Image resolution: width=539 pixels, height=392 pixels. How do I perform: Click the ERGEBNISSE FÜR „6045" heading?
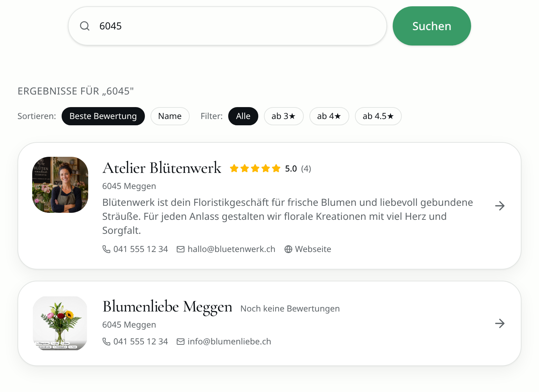[76, 91]
